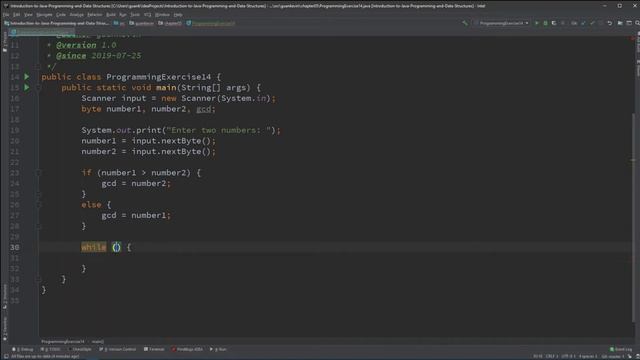Screen dimensions: 640x360
Task: Open the Structure tool window from left stripe
Action: 5,296
